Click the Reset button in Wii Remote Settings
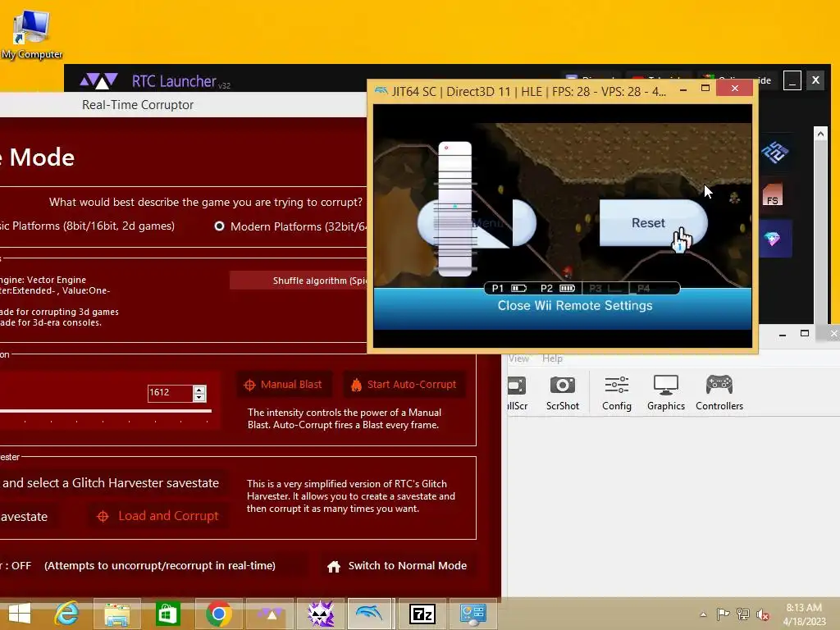Viewport: 840px width, 630px height. tap(653, 223)
